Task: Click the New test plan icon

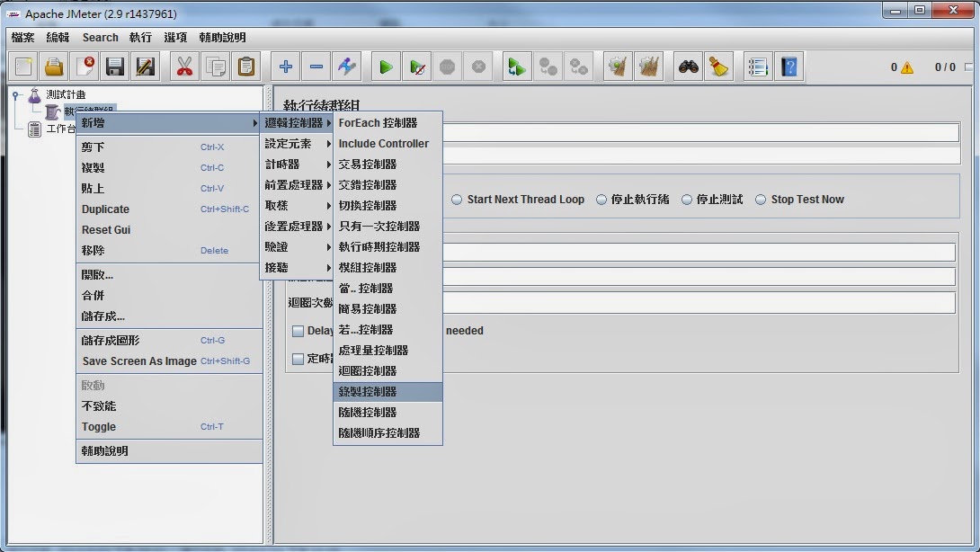Action: [23, 67]
